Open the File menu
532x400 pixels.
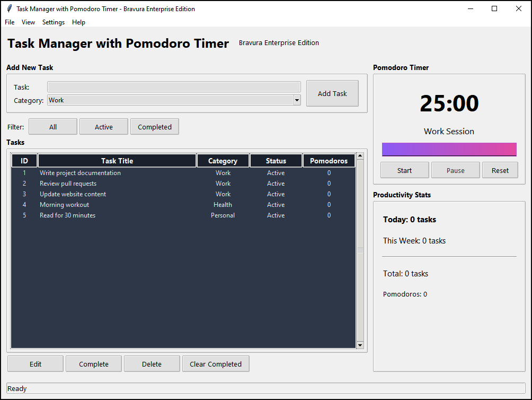coord(9,22)
